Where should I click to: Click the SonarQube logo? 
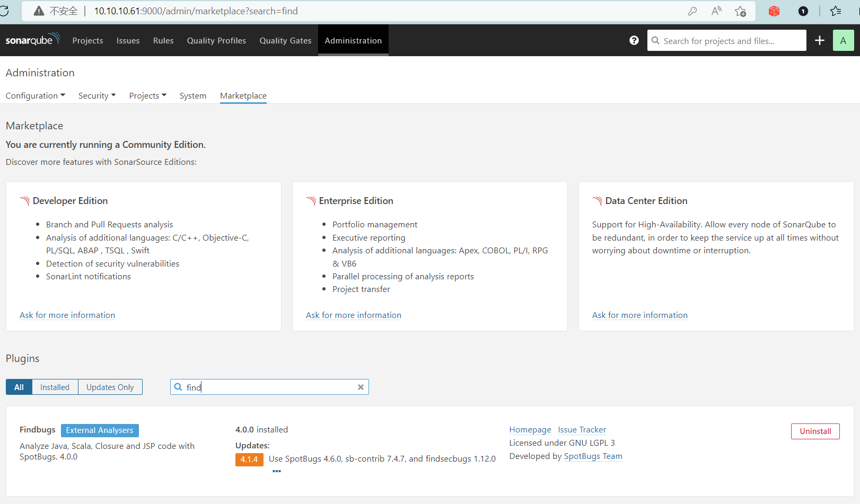[33, 40]
